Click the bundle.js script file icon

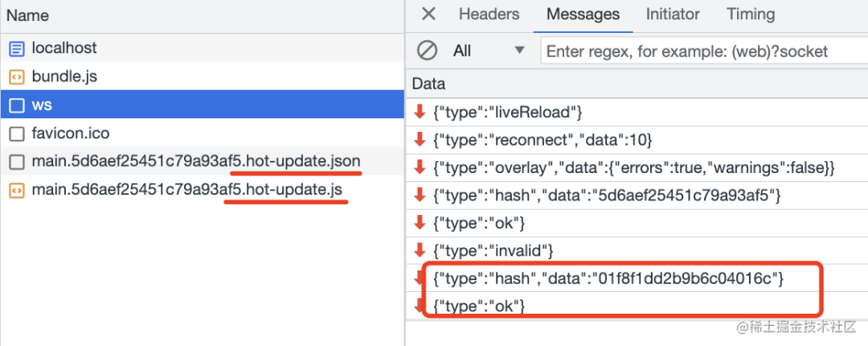pos(17,77)
